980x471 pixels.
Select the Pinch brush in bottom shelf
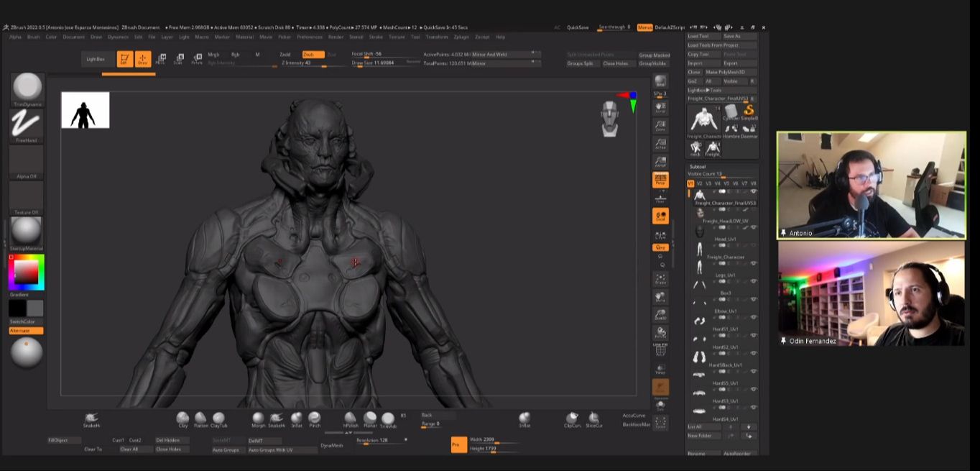tap(315, 420)
